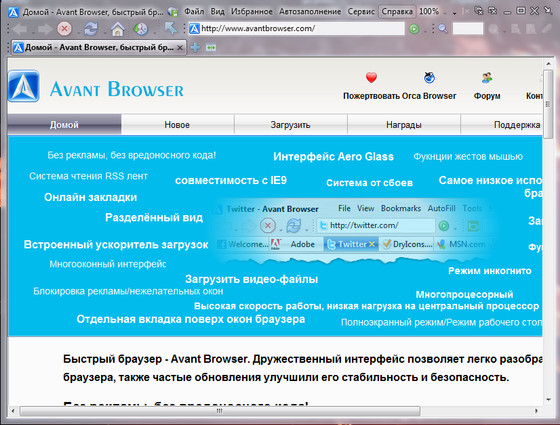
Task: Open the Загрузить site navigation tab
Action: point(290,125)
